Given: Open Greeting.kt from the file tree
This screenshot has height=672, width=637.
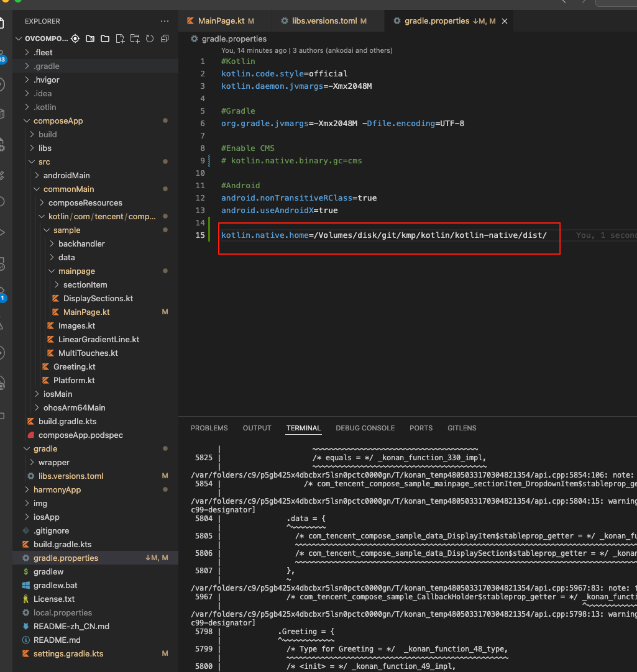Looking at the screenshot, I should coord(74,366).
